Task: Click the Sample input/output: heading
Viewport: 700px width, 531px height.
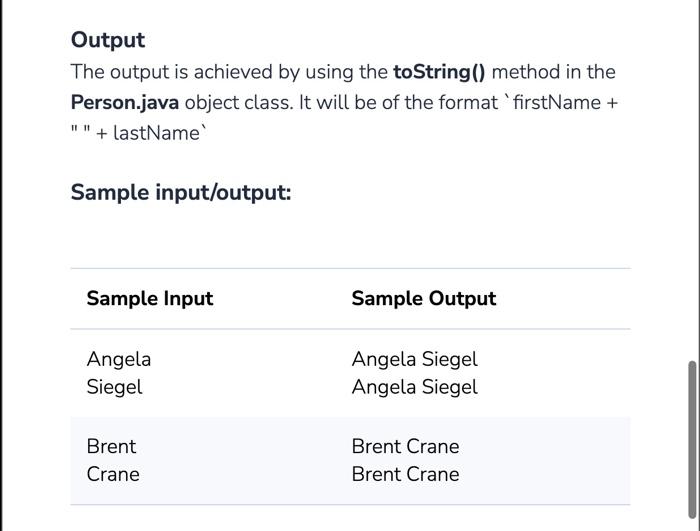Action: point(181,192)
